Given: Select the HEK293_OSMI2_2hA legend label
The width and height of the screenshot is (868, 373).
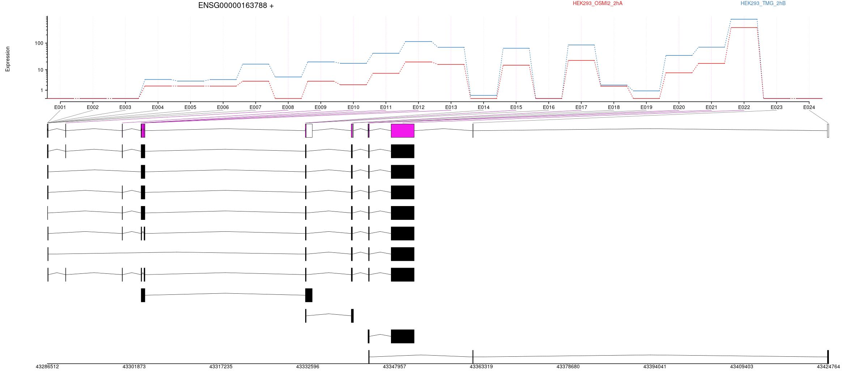Looking at the screenshot, I should click(597, 3).
